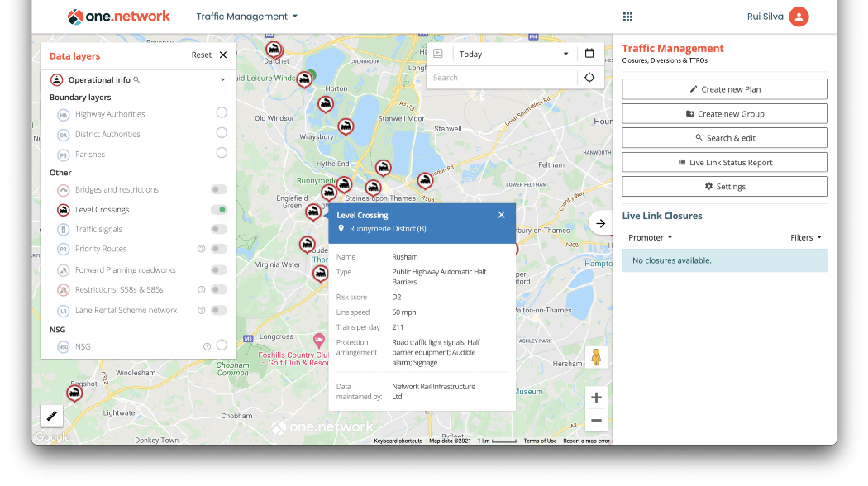Screen dimensions: 868x486
Task: Collapse the Operational info section
Action: click(222, 80)
